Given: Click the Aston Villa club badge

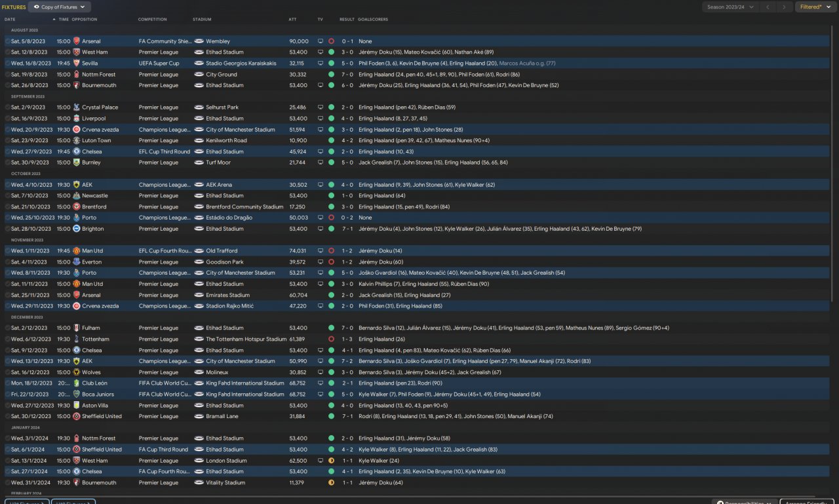Looking at the screenshot, I should coord(76,406).
